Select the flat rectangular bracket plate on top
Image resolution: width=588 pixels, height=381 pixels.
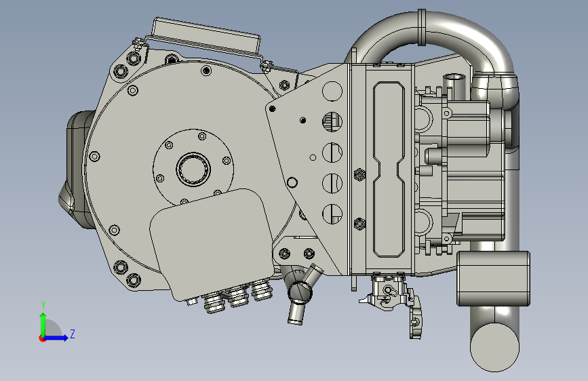pos(205,36)
